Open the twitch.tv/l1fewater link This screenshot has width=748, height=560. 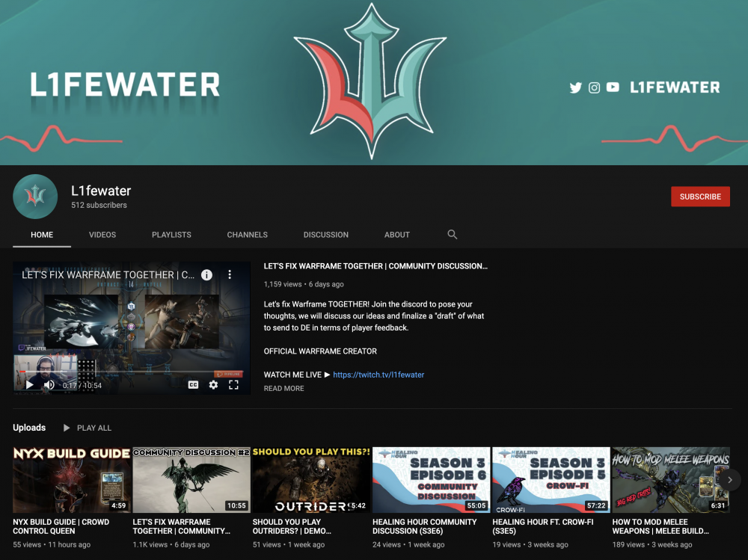[378, 375]
